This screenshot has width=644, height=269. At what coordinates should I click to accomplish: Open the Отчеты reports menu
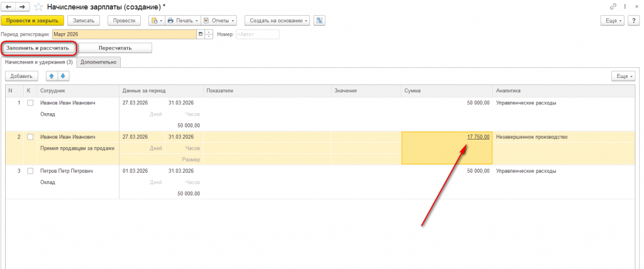[x=219, y=21]
